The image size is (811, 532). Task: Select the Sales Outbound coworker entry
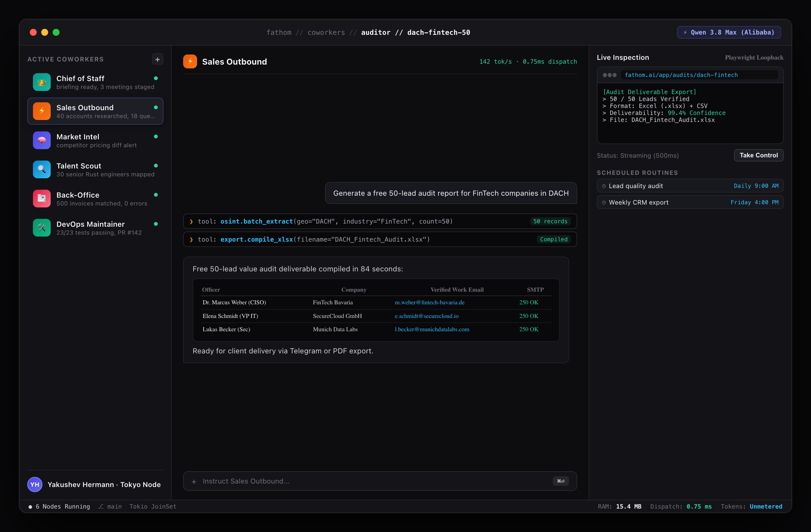(95, 111)
